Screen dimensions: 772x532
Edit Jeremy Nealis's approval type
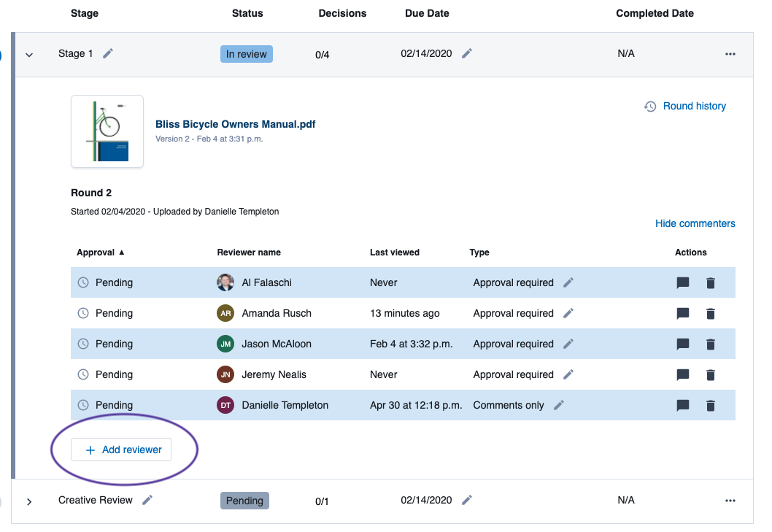pos(568,374)
